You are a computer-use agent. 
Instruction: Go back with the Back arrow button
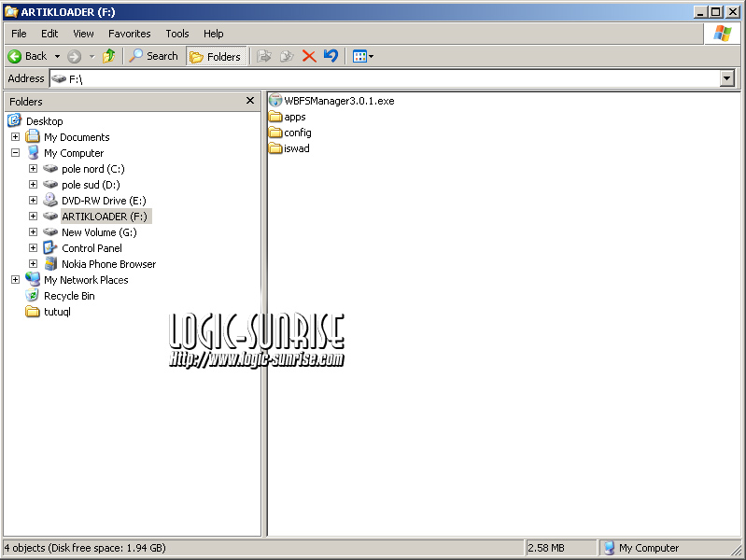pos(28,56)
